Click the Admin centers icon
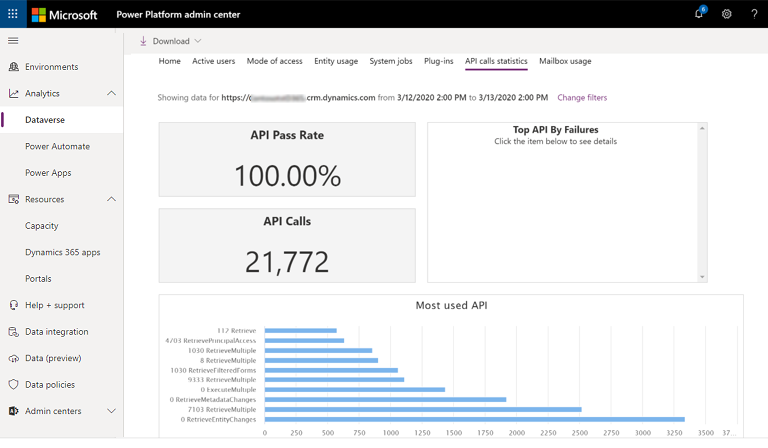The image size is (768, 448). point(14,411)
